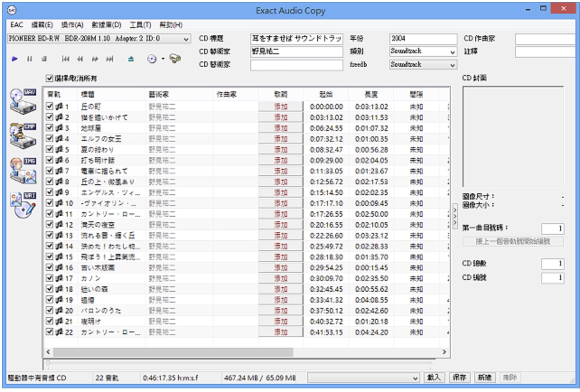580x392 pixels.
Task: Click the CMP compressed copy icon
Action: (x=23, y=137)
